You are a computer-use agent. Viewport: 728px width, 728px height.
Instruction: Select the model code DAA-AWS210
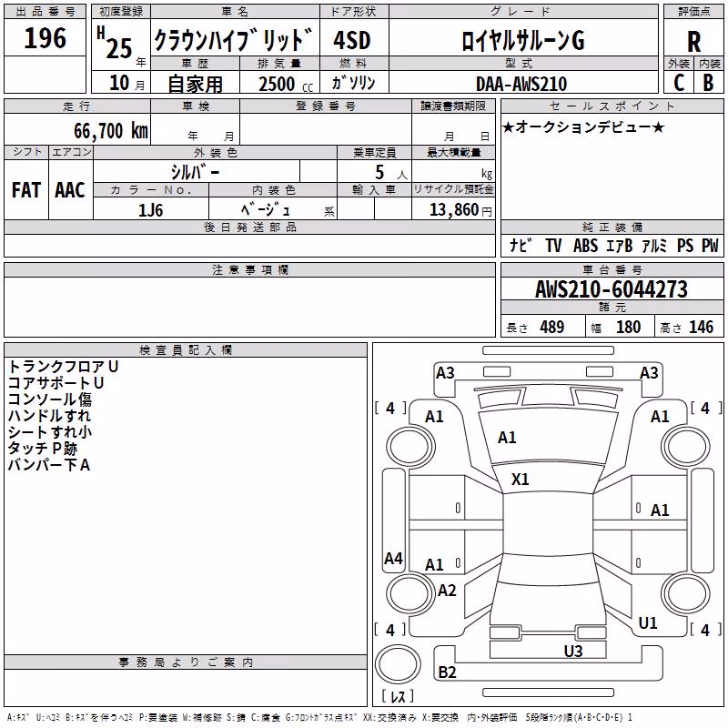tap(521, 84)
